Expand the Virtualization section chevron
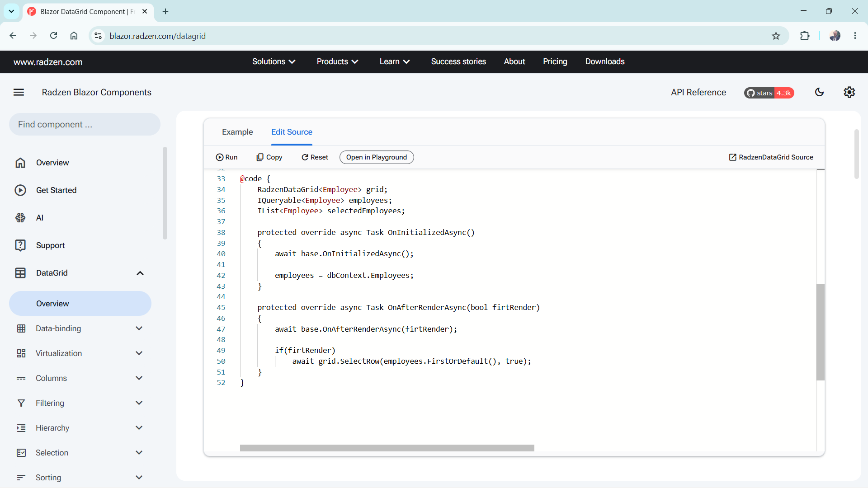The width and height of the screenshot is (868, 488). (139, 353)
